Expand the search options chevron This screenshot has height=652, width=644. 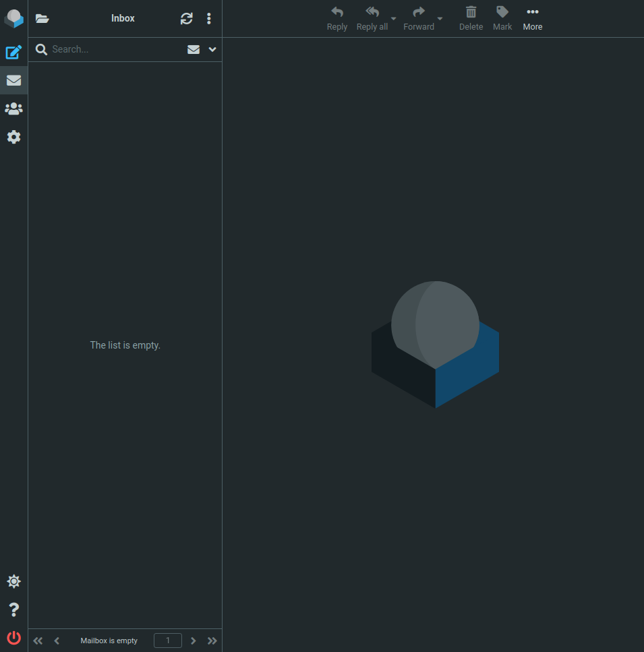[x=212, y=49]
